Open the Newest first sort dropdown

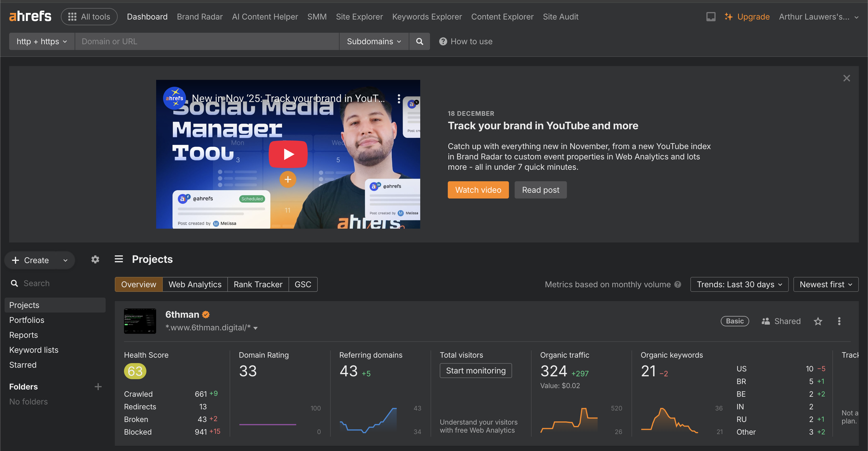point(826,284)
